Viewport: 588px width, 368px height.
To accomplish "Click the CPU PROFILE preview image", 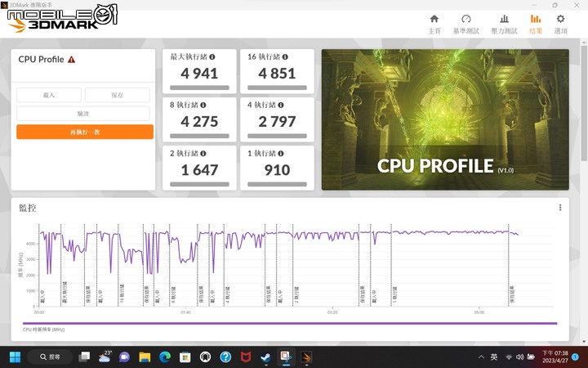I will [445, 119].
